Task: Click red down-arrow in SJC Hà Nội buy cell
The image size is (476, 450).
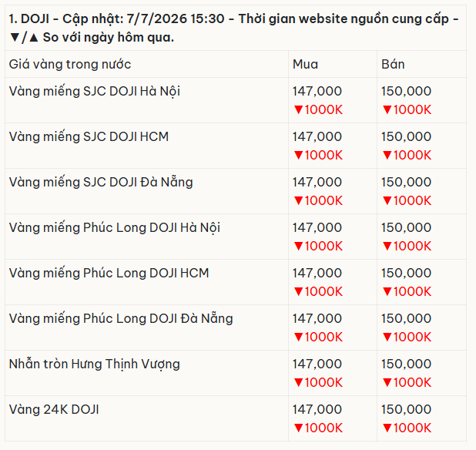Action: 298,109
